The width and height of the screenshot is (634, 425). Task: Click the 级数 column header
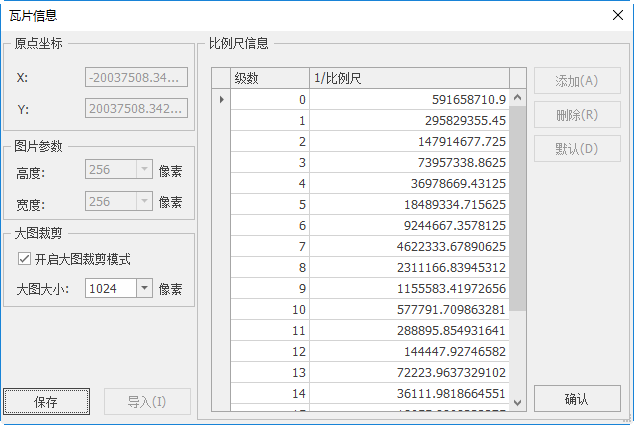click(x=270, y=78)
